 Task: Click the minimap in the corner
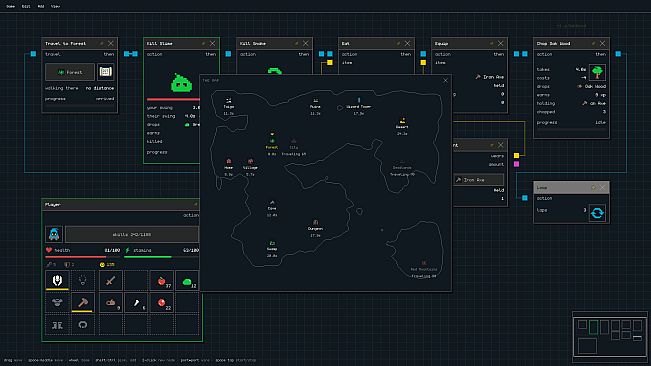coord(609,334)
